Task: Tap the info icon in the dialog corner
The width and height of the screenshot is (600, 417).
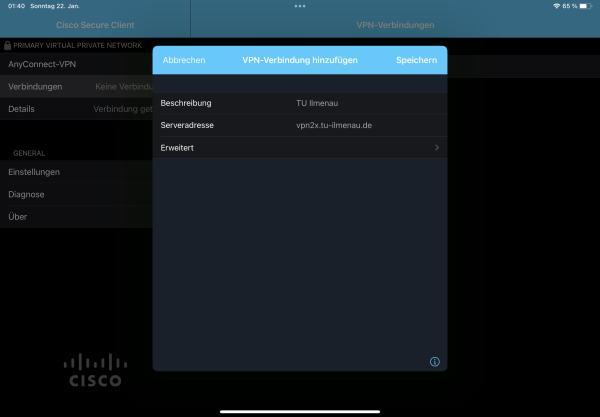Action: pyautogui.click(x=434, y=362)
